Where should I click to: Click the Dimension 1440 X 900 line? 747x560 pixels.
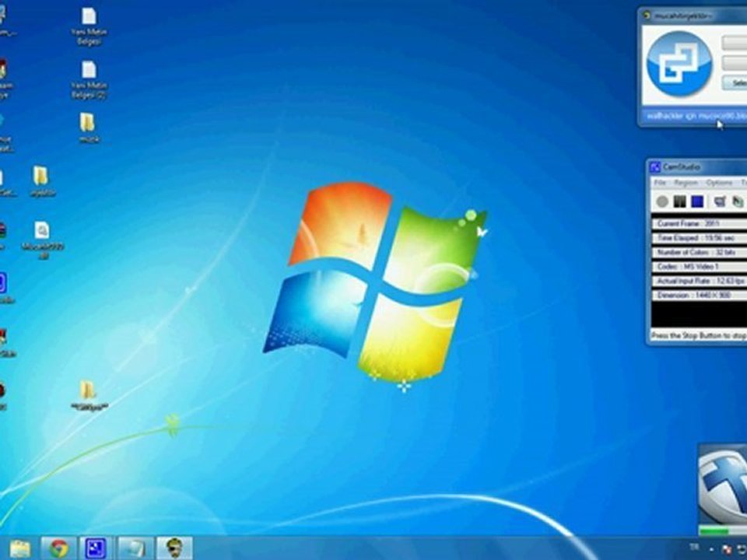[x=699, y=296]
